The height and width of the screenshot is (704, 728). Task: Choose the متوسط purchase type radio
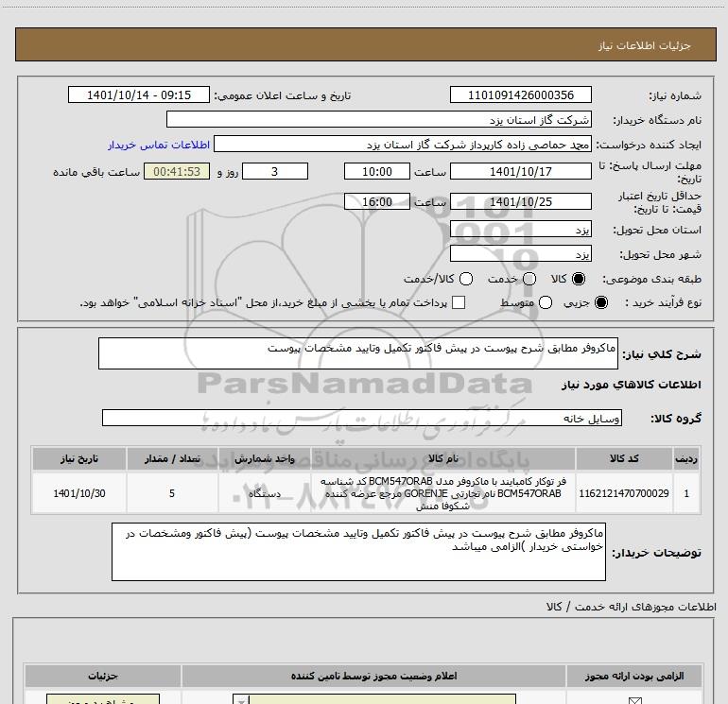[x=546, y=302]
